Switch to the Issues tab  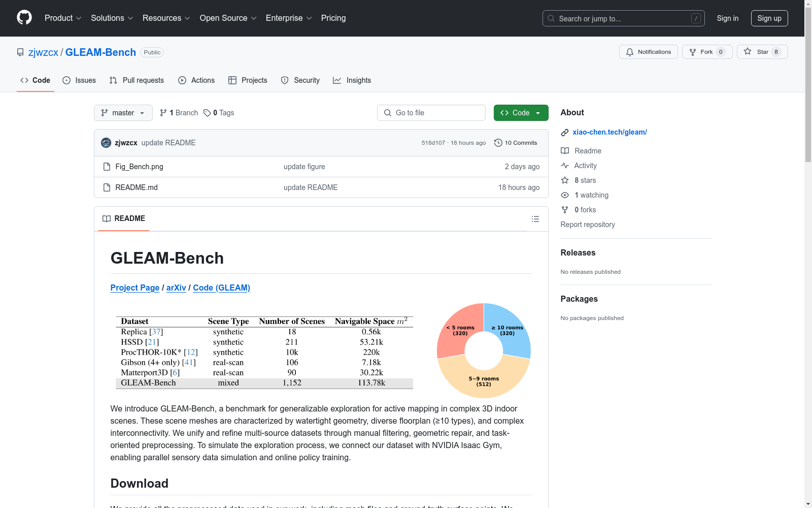point(79,80)
